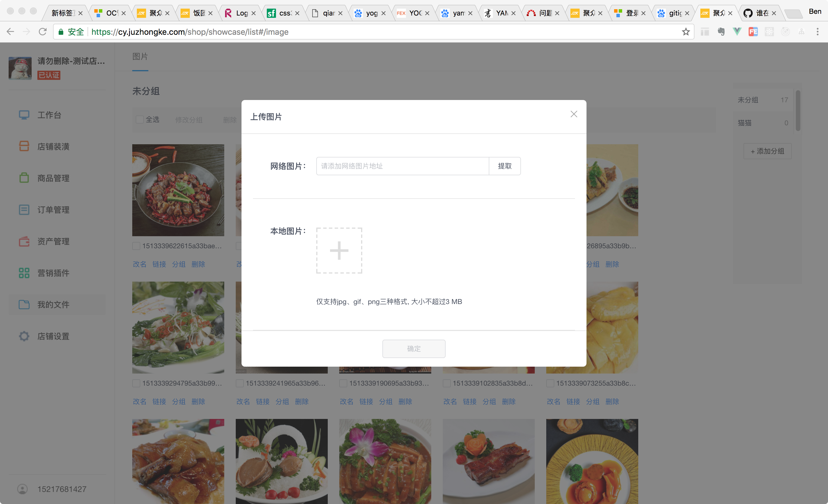Click the Vue devtools extension icon
The width and height of the screenshot is (828, 504).
[737, 32]
